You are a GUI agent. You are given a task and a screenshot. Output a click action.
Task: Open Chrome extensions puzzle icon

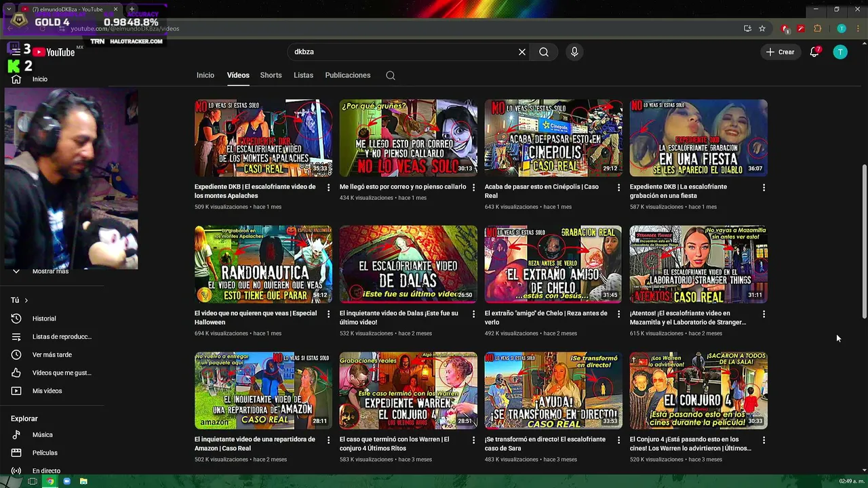817,28
